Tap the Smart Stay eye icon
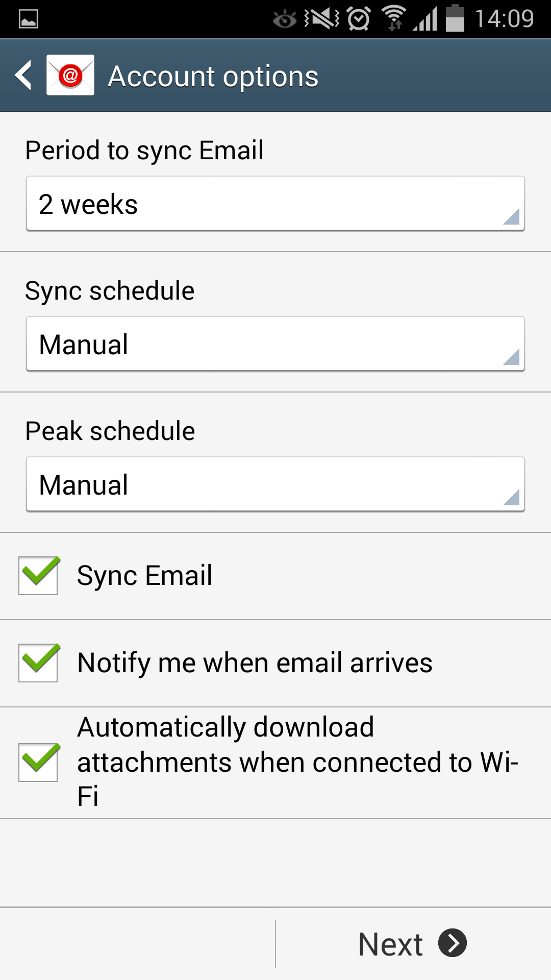 coord(284,19)
